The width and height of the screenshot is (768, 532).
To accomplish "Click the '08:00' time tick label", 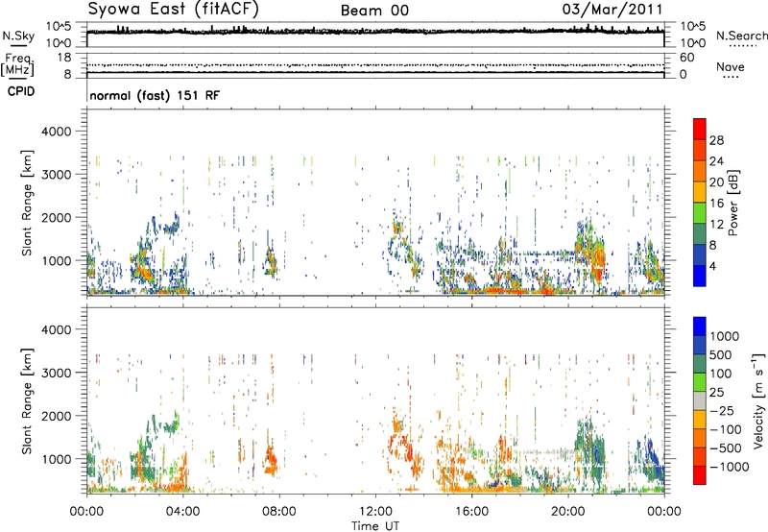I will click(x=279, y=511).
